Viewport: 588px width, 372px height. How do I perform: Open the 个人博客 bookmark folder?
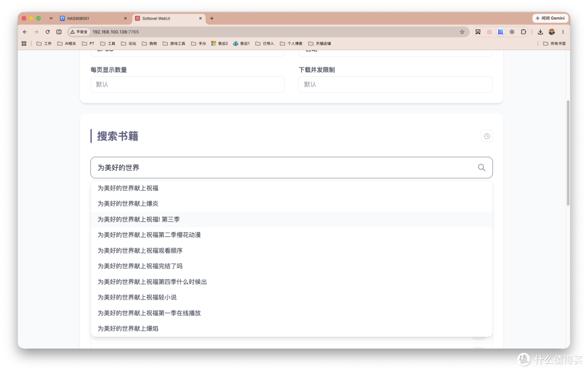click(291, 44)
